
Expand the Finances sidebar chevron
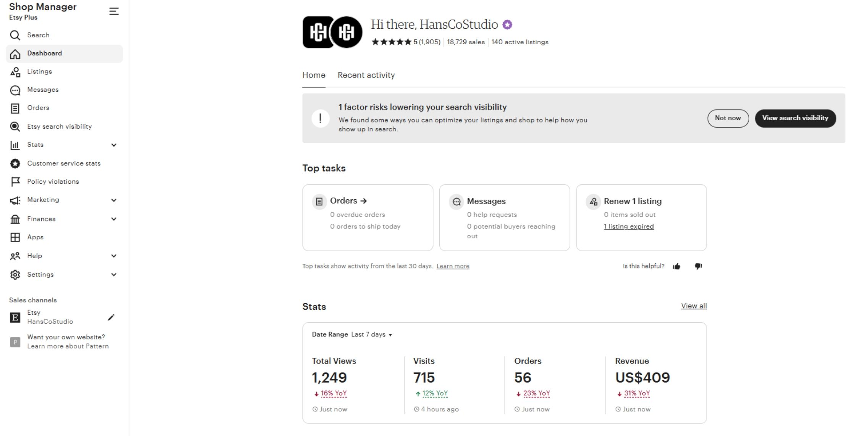[x=114, y=219]
